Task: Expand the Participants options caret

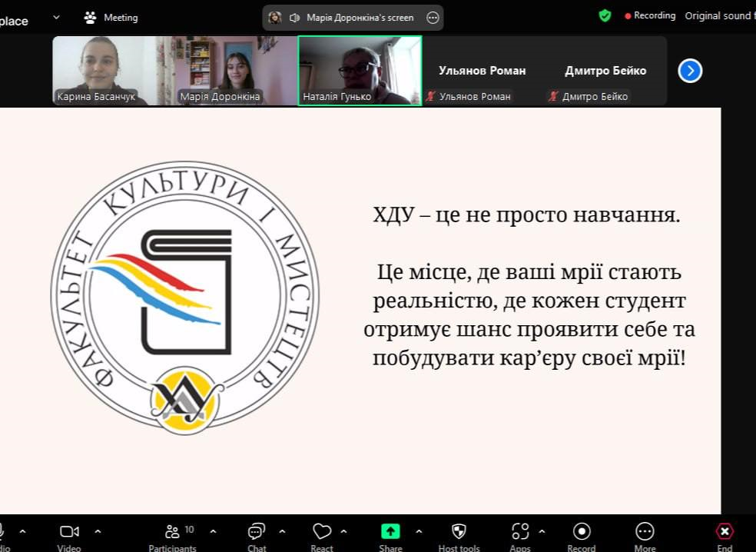Action: 213,532
